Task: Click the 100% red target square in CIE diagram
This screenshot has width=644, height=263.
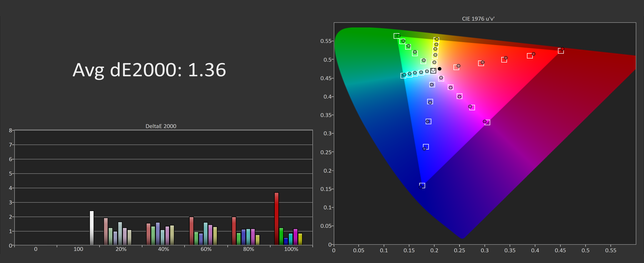Action: (561, 51)
